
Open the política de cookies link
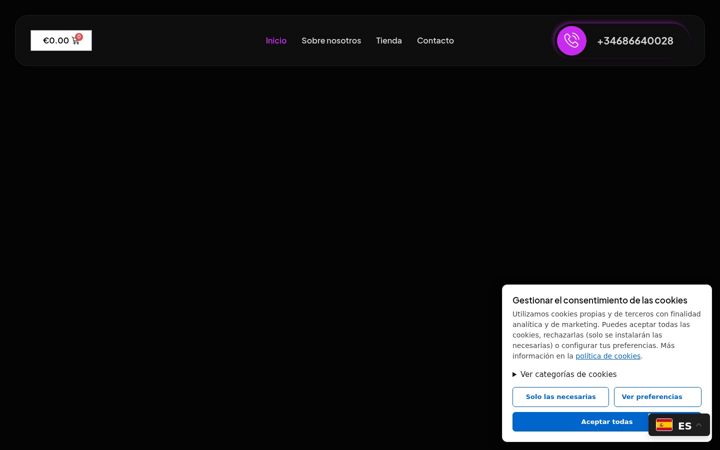click(x=608, y=356)
